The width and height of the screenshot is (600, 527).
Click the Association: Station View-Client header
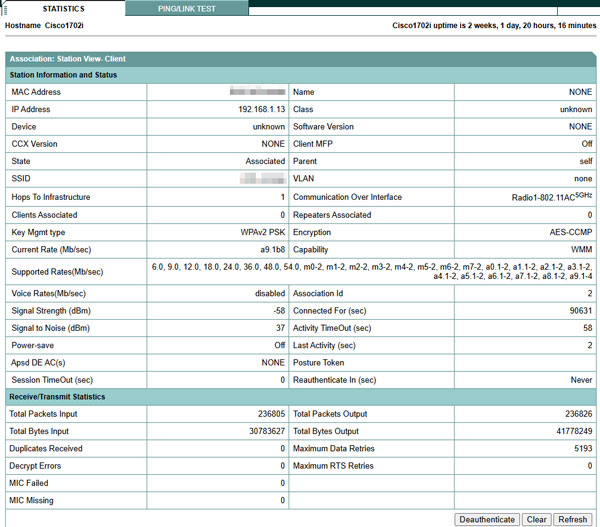[68, 59]
